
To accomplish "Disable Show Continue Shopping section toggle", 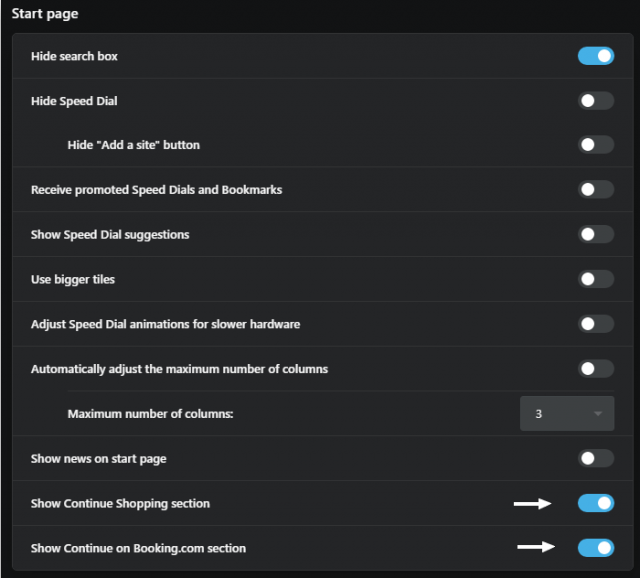I will (x=596, y=503).
